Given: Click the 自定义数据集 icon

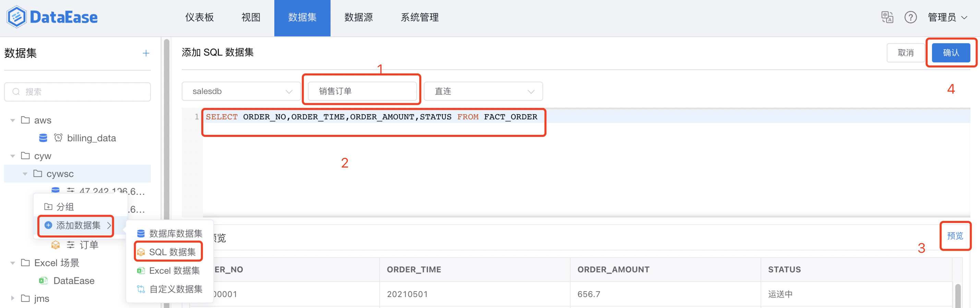Looking at the screenshot, I should tap(141, 289).
